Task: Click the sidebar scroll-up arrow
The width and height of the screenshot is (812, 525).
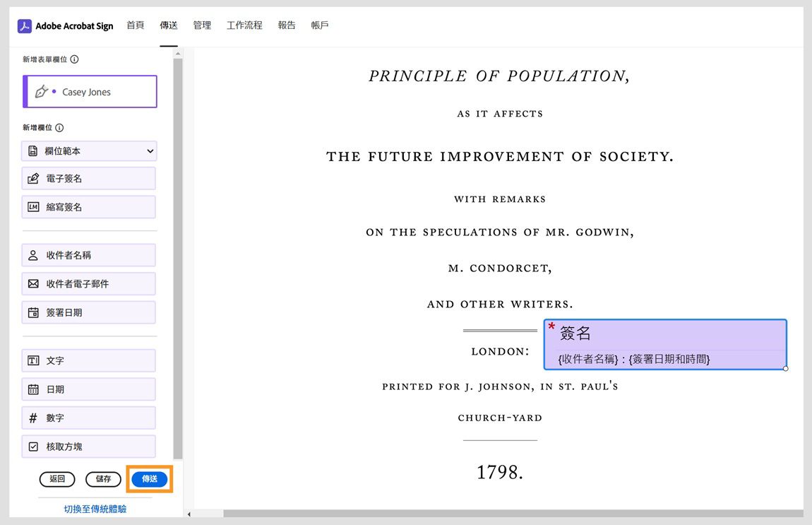Action: pyautogui.click(x=178, y=54)
